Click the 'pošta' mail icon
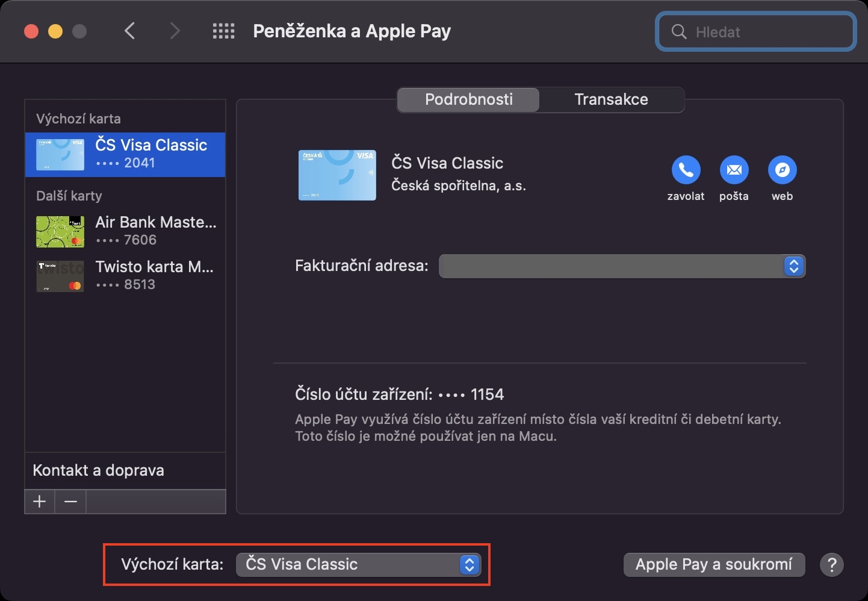 pos(734,170)
